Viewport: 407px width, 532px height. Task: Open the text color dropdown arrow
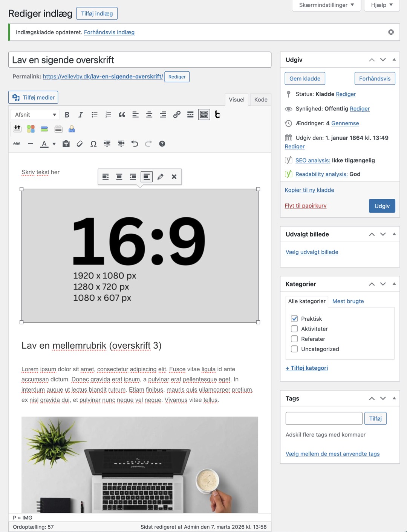(54, 144)
